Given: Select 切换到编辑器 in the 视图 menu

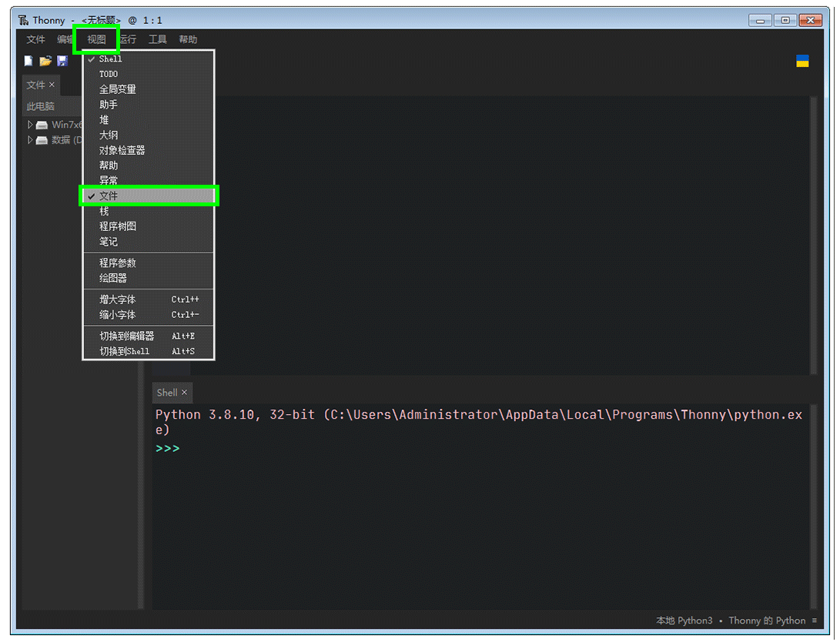Looking at the screenshot, I should [x=149, y=336].
